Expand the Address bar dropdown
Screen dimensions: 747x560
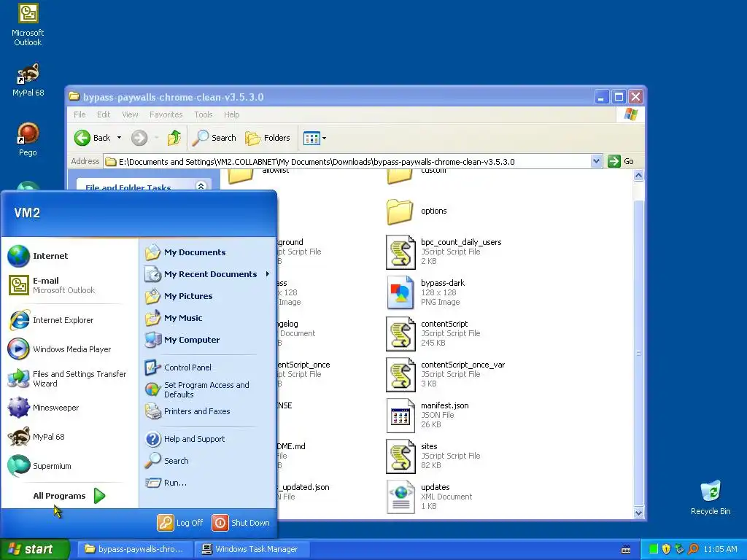coord(596,161)
